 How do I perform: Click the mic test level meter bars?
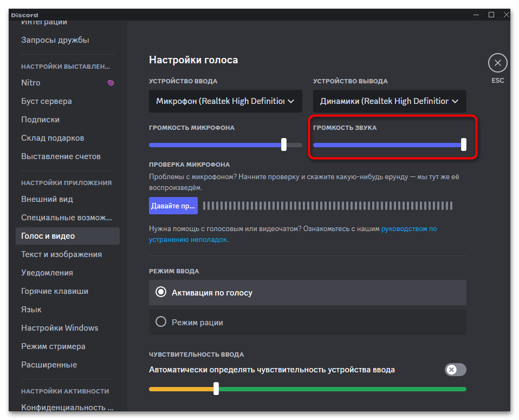point(328,206)
